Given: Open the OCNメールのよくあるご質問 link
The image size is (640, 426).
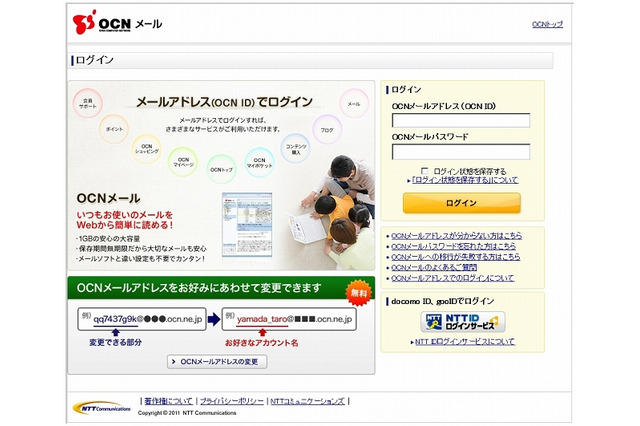Looking at the screenshot, I should 434,267.
